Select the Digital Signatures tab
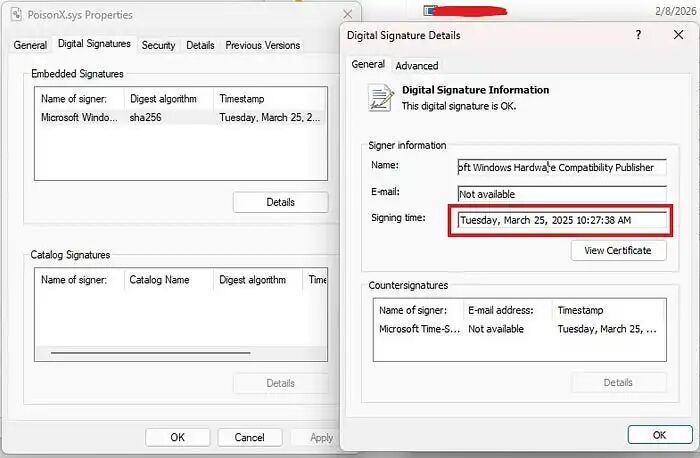700x458 pixels. pos(94,44)
